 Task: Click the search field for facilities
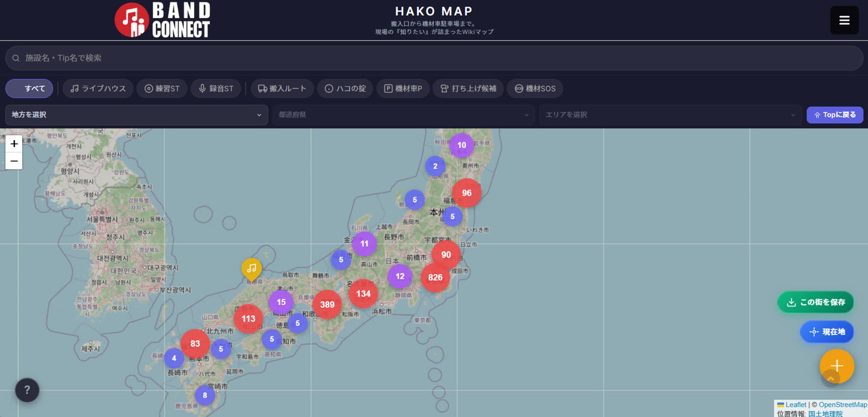click(434, 58)
